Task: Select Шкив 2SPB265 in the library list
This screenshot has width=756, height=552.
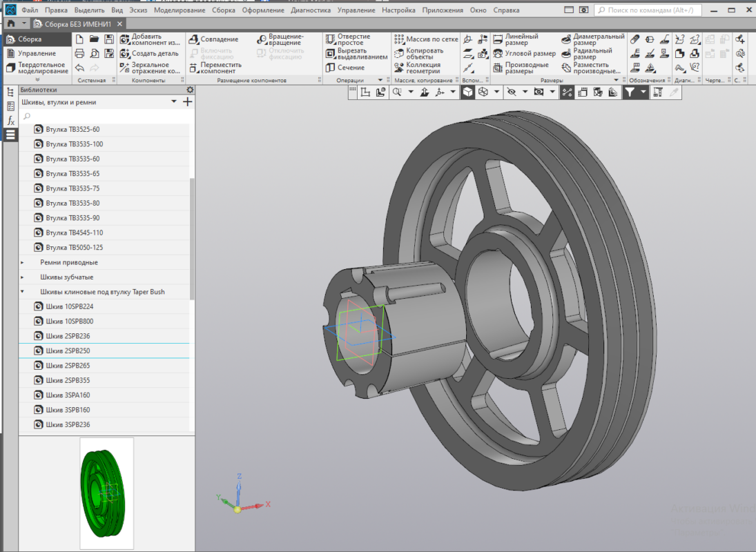Action: 68,366
